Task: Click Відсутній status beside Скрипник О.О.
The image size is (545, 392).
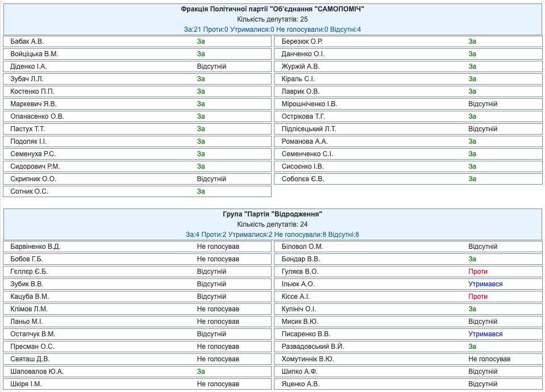Action: [x=211, y=179]
